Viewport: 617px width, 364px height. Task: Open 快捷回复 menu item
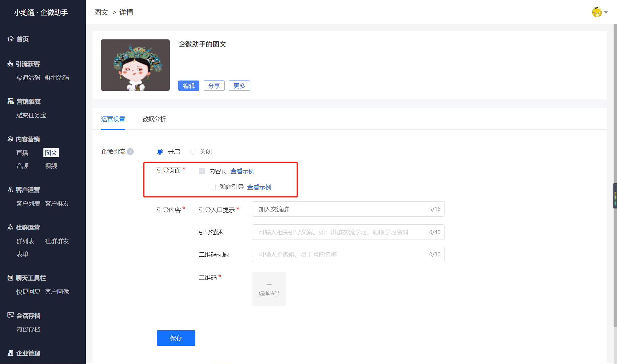click(x=28, y=292)
